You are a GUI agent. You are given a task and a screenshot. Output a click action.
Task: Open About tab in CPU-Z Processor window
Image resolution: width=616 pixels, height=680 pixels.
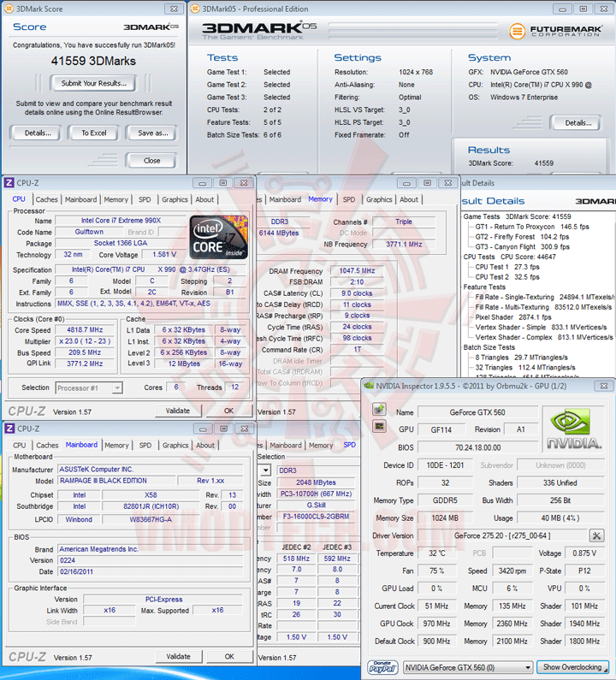coord(204,199)
